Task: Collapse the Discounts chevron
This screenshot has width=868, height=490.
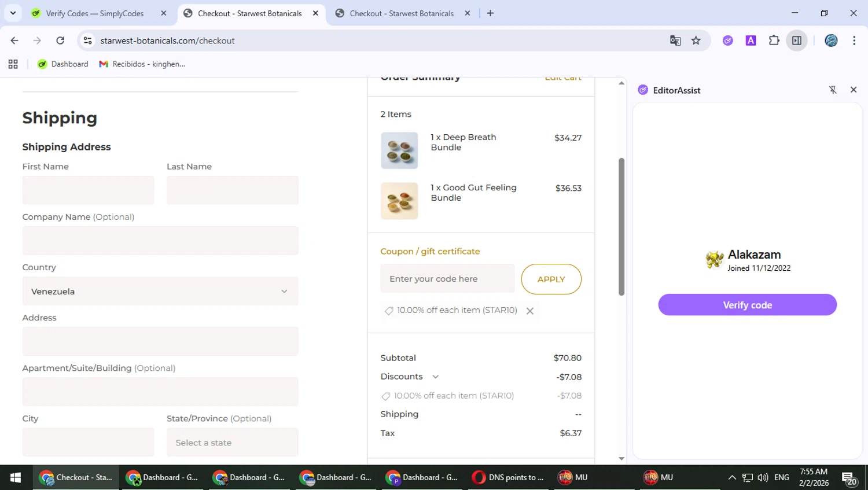Action: (x=436, y=377)
